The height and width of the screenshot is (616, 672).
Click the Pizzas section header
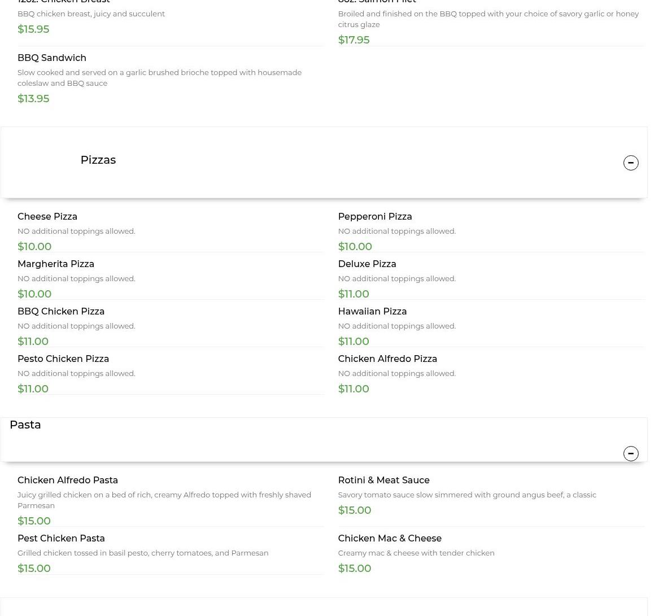pyautogui.click(x=98, y=160)
